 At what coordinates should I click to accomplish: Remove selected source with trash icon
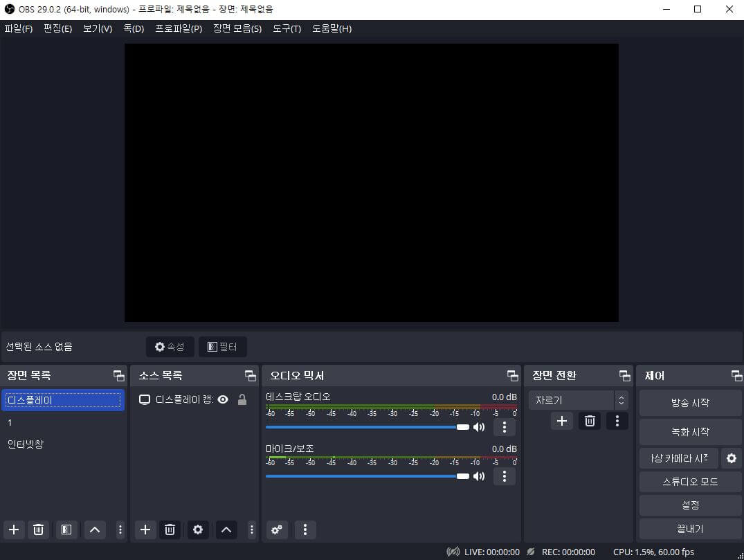point(170,530)
